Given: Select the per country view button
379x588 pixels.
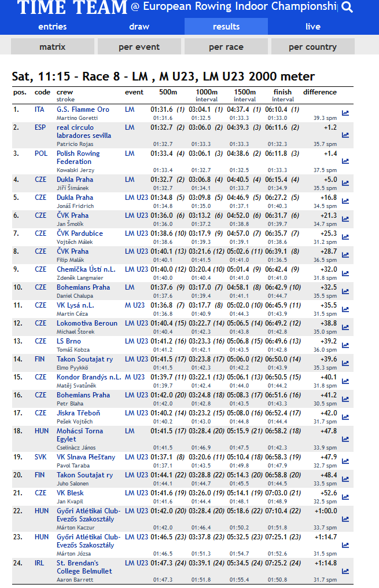Looking at the screenshot, I should tap(312, 47).
